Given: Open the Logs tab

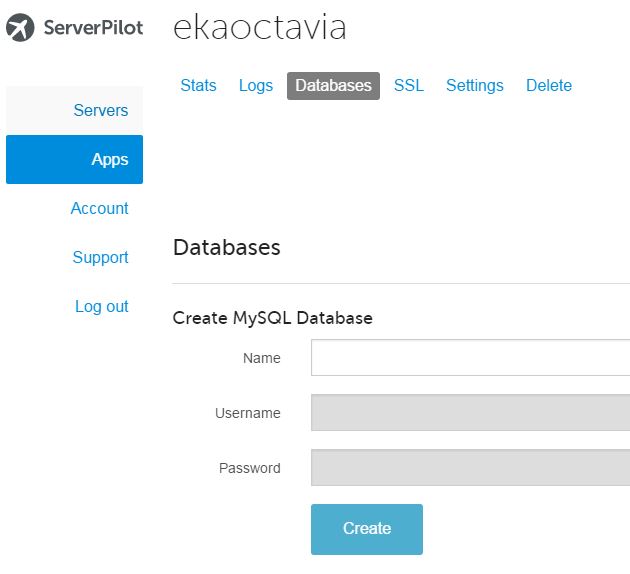Looking at the screenshot, I should point(256,86).
